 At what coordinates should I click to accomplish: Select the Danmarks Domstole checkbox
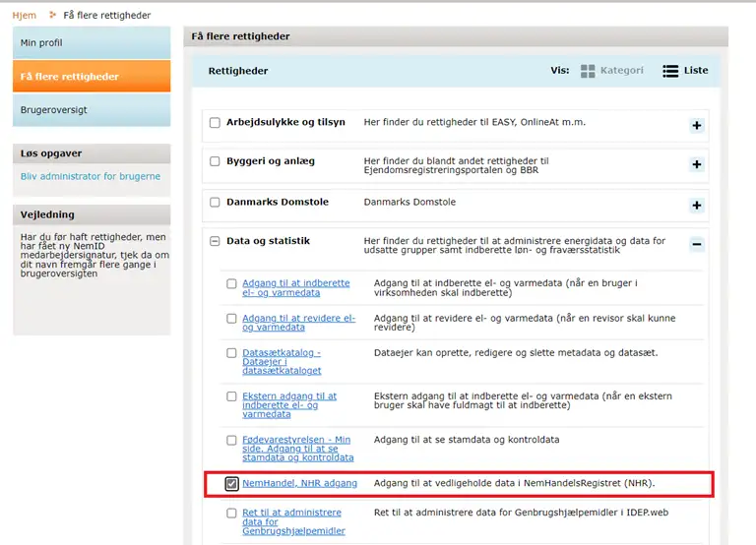click(215, 202)
